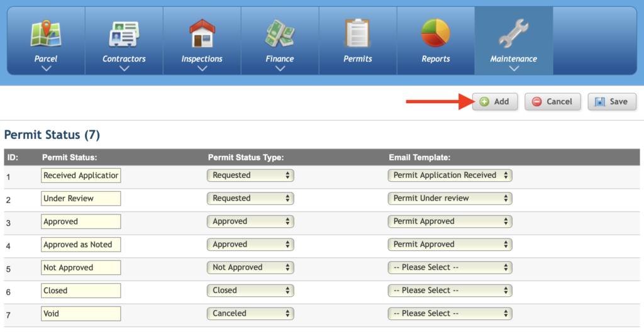Click the Permit Status Type column header
The image size is (644, 334).
coord(246,157)
